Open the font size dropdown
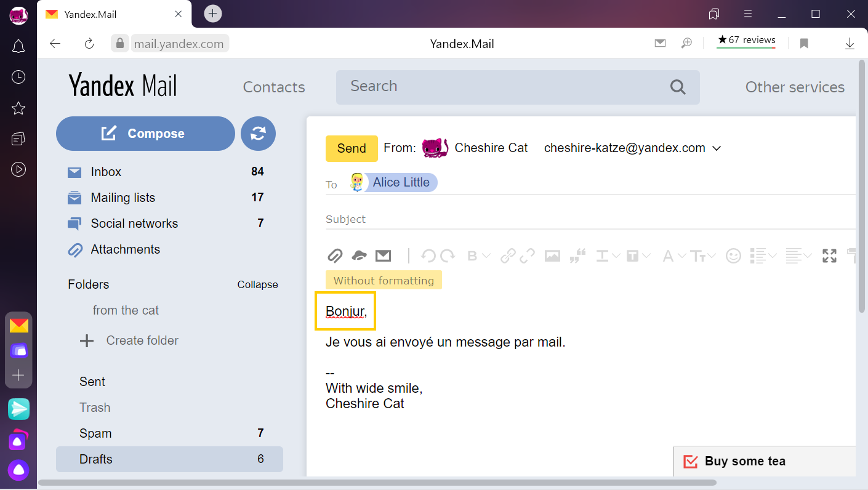868x490 pixels. [x=703, y=255]
